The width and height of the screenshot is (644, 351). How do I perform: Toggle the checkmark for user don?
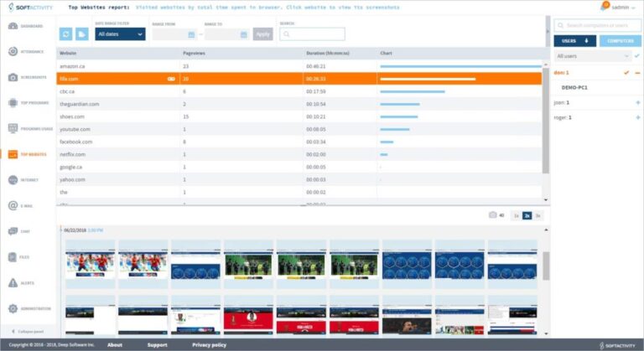click(x=626, y=73)
